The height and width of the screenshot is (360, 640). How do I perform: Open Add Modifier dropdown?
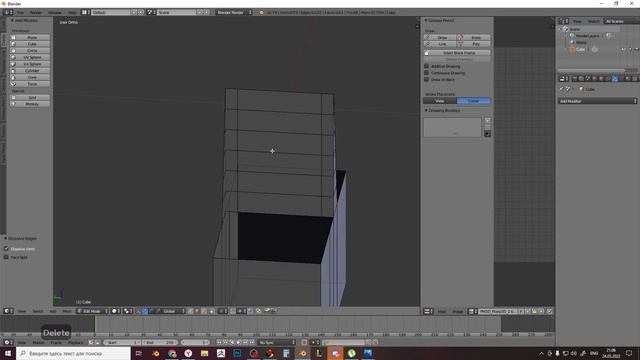pyautogui.click(x=598, y=101)
